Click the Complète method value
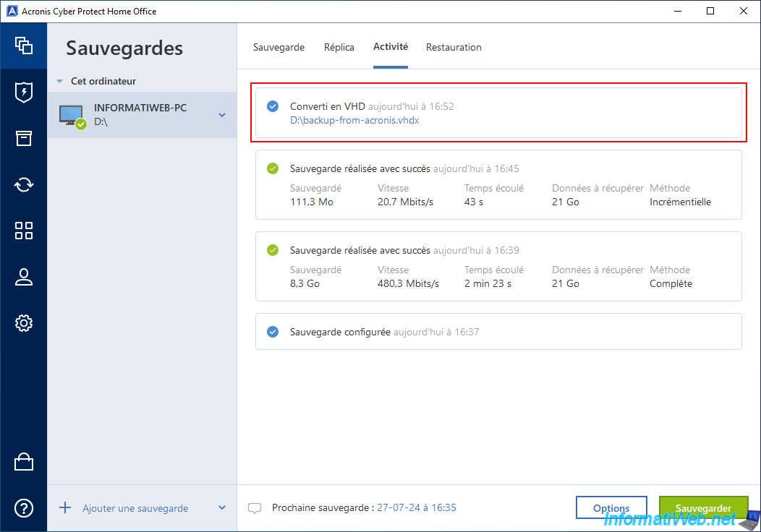 point(671,283)
